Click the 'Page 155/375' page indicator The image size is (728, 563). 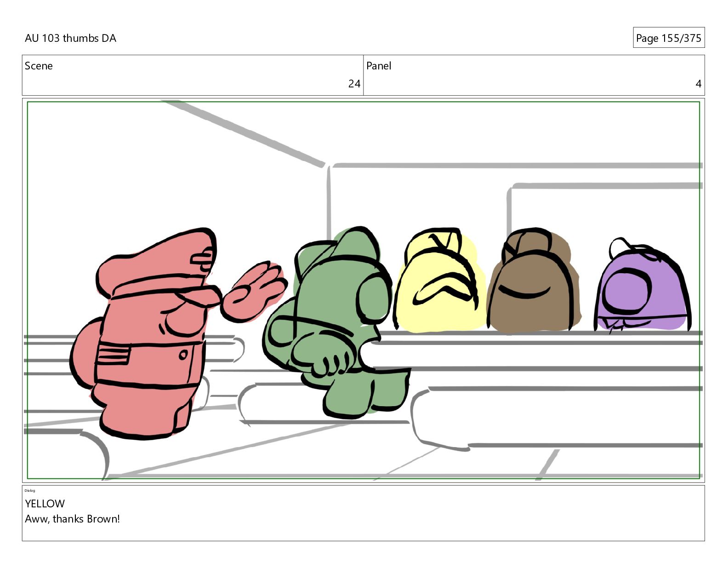(668, 38)
